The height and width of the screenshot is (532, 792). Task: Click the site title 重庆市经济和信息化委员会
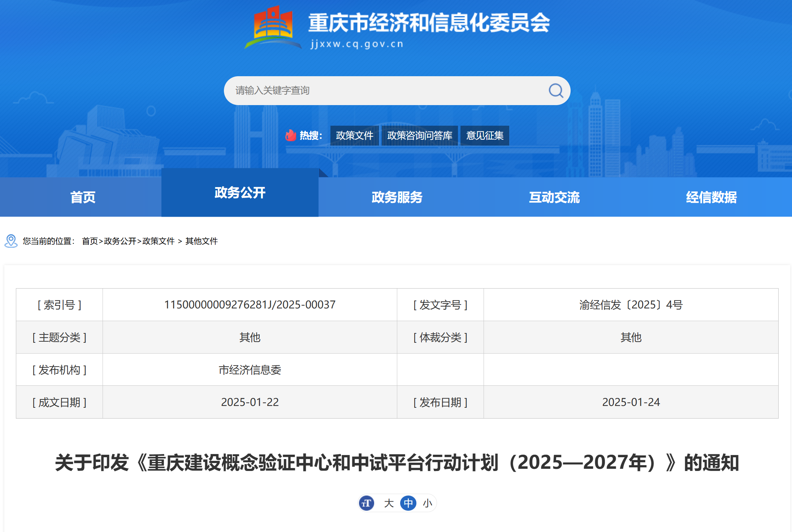pos(429,23)
